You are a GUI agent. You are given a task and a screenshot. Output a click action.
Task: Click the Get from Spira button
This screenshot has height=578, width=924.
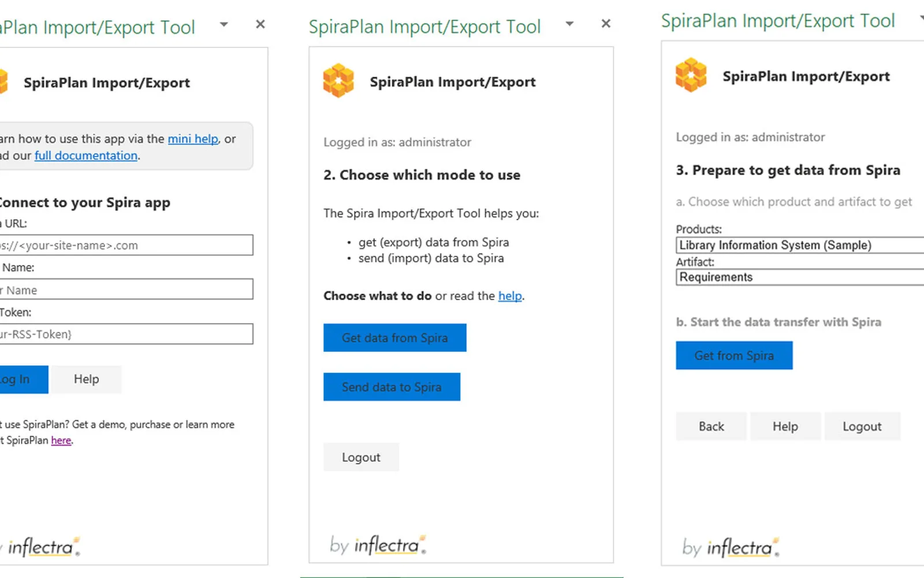[x=734, y=355]
